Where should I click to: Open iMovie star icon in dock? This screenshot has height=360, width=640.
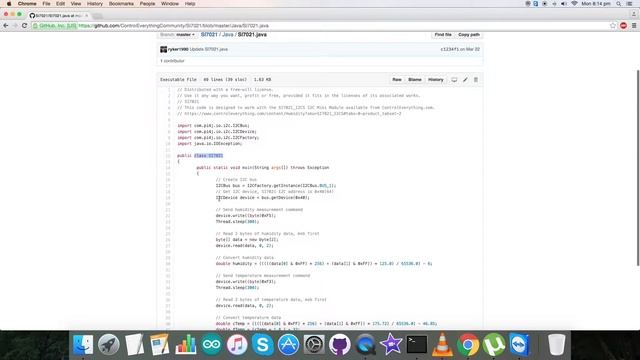click(x=391, y=344)
